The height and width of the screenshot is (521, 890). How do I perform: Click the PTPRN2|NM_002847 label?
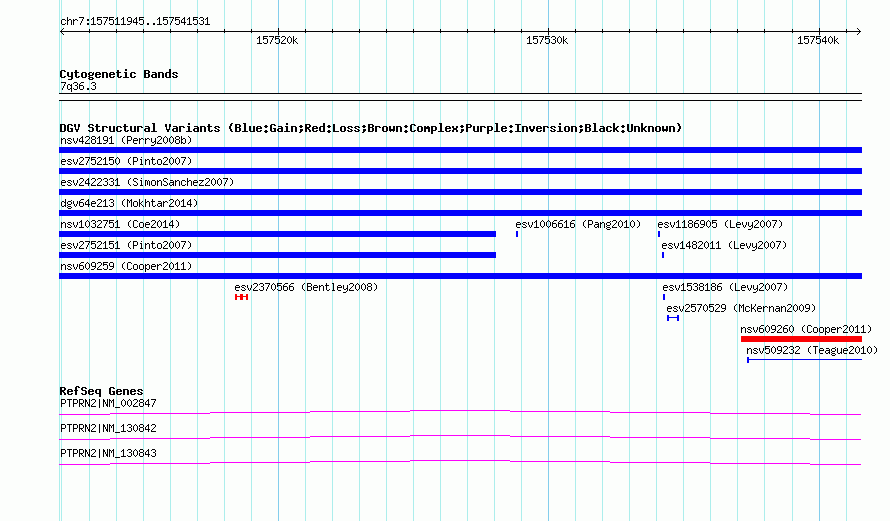[x=108, y=404]
